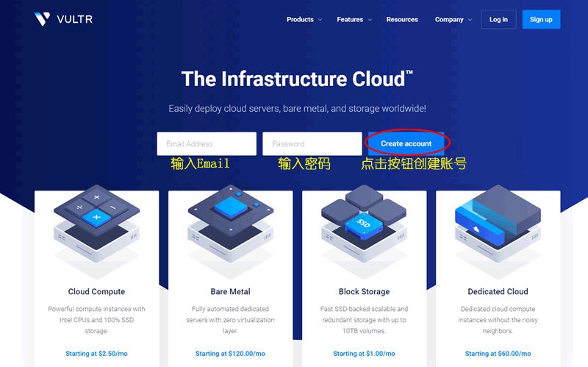Click the Infrastructure Cloud headline
588x367 pixels.
pos(297,79)
